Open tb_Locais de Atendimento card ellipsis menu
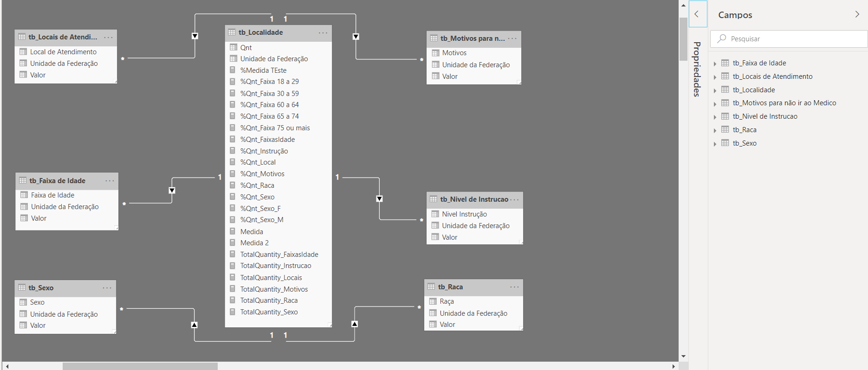Screen dimensions: 868x370 point(108,38)
